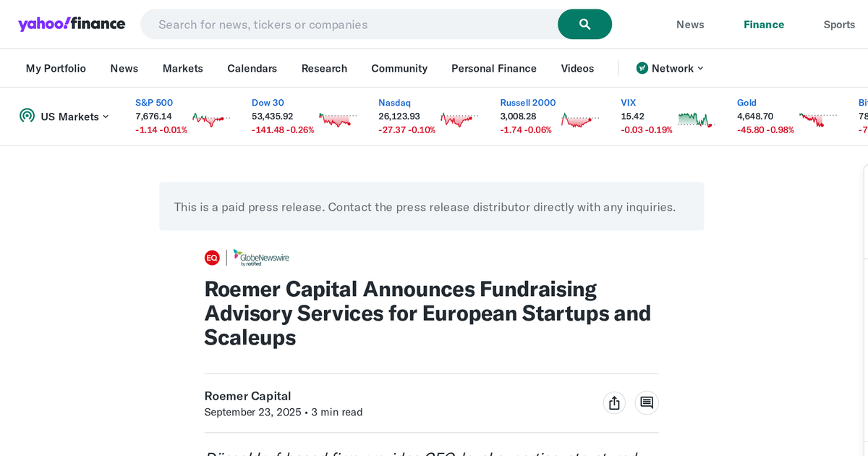Image resolution: width=868 pixels, height=456 pixels.
Task: Click the paid press release notice
Action: coord(432,207)
